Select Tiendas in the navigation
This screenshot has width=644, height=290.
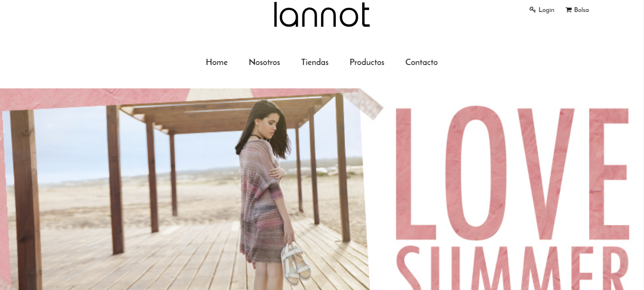pyautogui.click(x=315, y=62)
